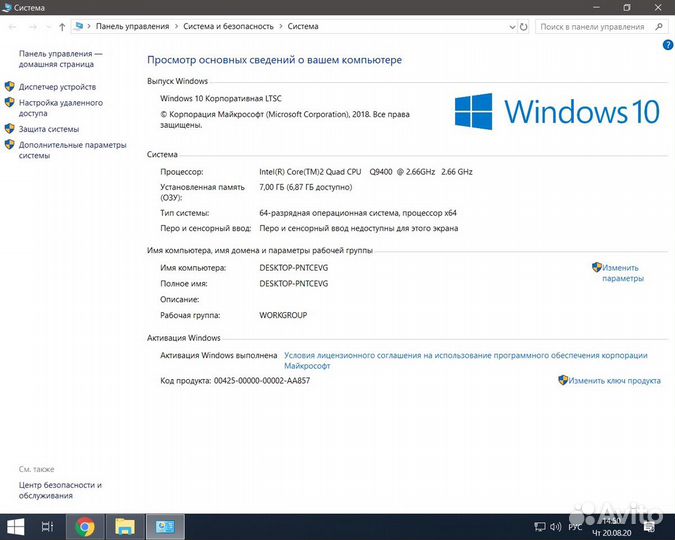675x540 pixels.
Task: Open Device Manager link in sidebar
Action: point(57,87)
